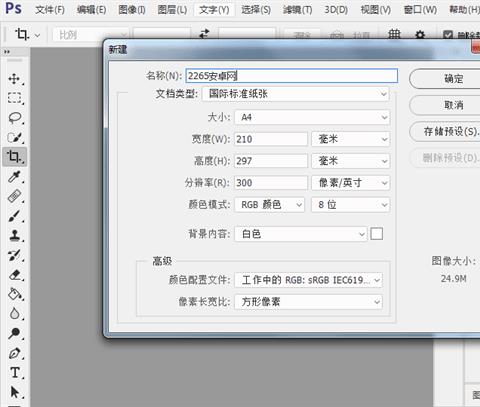
Task: Open the Layer menu
Action: click(x=172, y=10)
